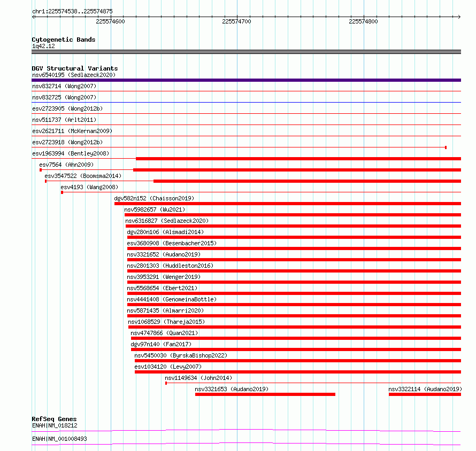476x451 pixels.
Task: Open esv3680908 (Besenbacher2015) label
Action: [172, 243]
